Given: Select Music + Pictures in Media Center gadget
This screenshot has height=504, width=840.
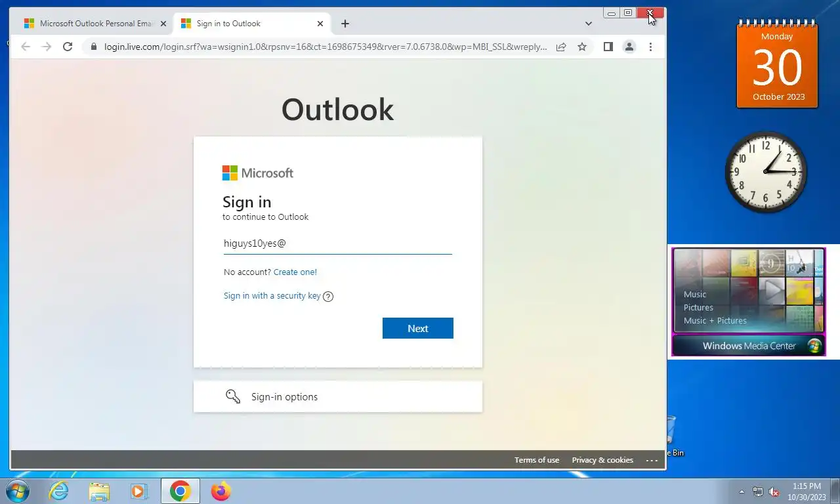Looking at the screenshot, I should pos(715,320).
